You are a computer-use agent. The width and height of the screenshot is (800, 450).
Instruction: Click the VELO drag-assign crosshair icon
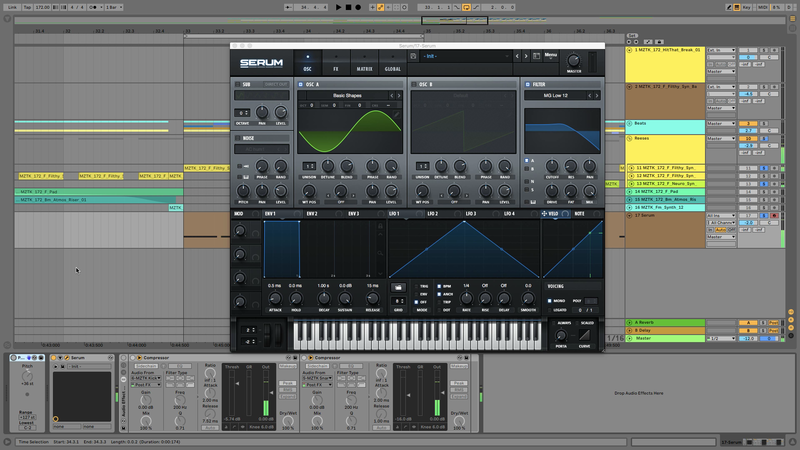[544, 214]
